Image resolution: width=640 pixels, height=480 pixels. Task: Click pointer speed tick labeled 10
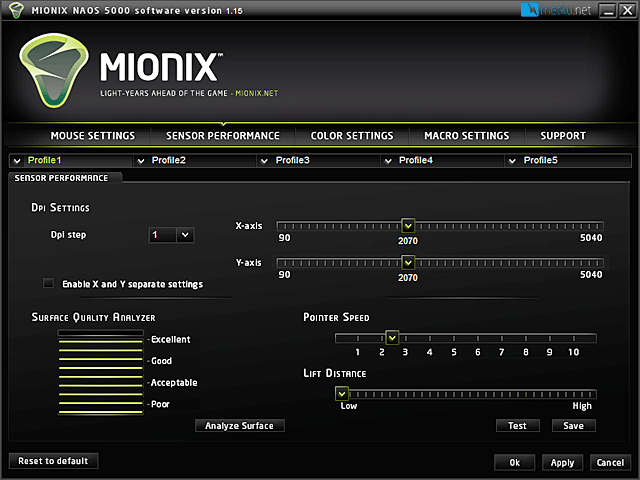pos(573,352)
